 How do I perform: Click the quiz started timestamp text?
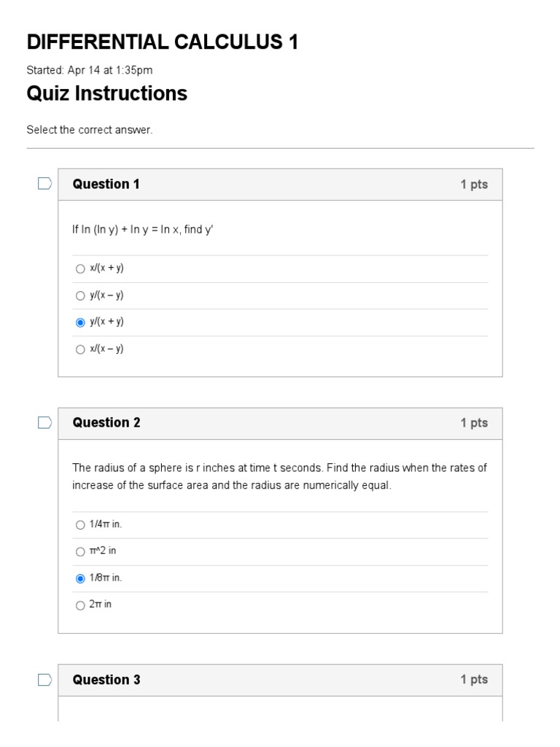point(89,70)
